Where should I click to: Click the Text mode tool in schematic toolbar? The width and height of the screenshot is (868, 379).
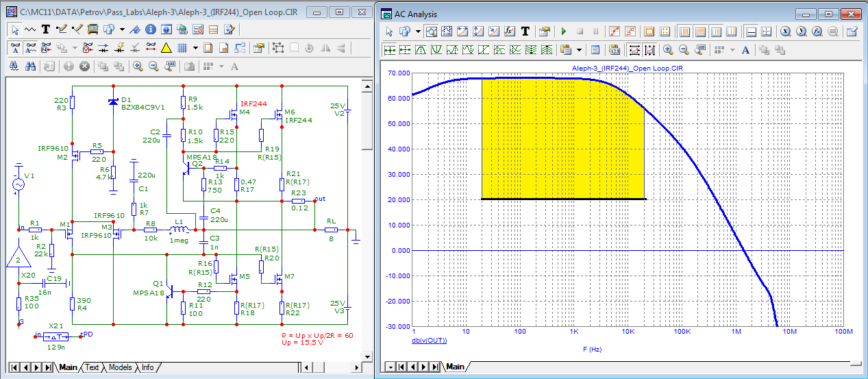tap(46, 29)
